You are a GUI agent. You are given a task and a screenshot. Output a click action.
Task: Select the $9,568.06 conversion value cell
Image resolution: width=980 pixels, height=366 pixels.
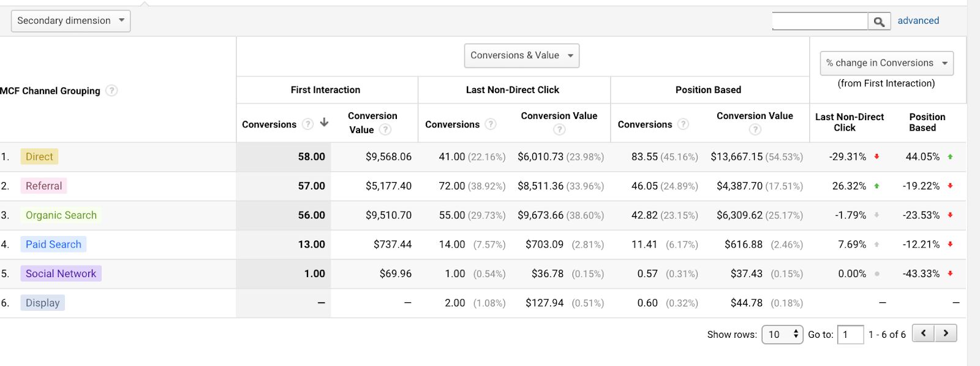[x=388, y=157]
